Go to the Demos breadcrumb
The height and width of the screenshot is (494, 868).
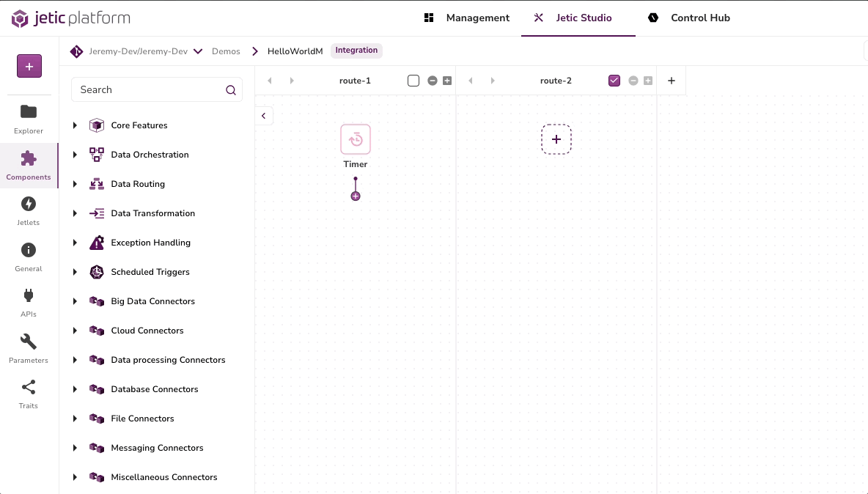226,51
